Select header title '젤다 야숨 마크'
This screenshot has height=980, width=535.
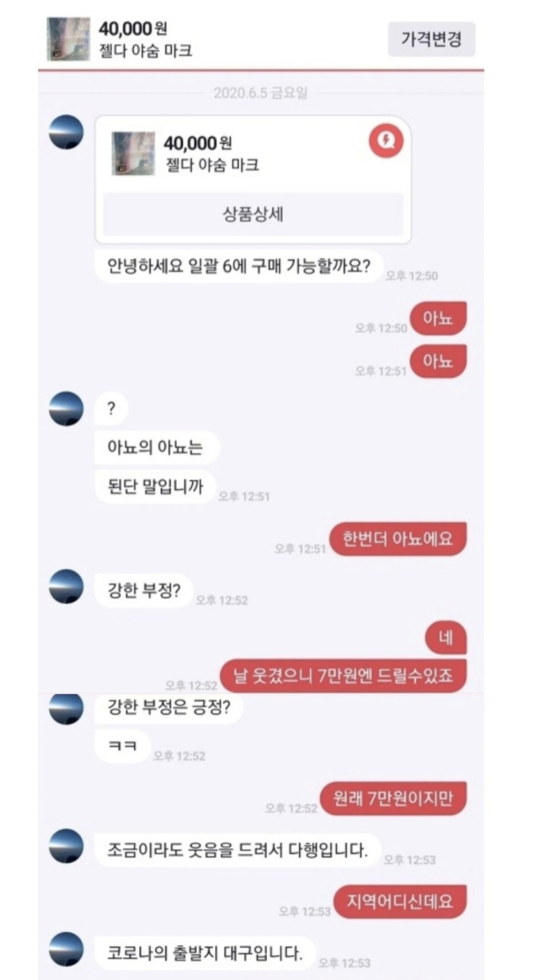pos(145,51)
